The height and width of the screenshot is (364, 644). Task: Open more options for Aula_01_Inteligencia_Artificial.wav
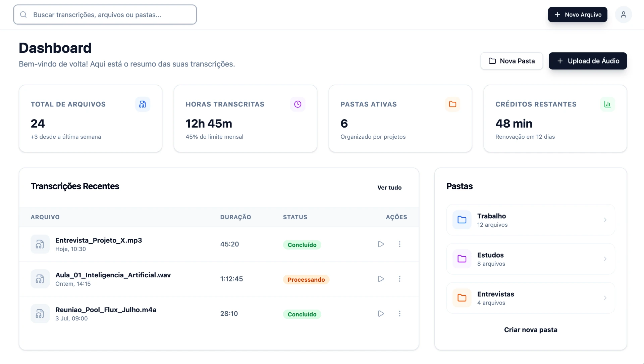tap(399, 279)
